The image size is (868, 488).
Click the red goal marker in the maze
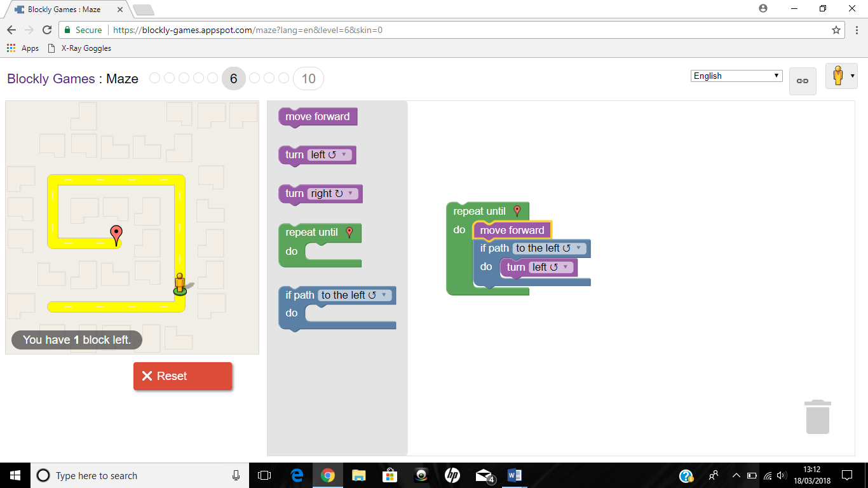coord(116,235)
